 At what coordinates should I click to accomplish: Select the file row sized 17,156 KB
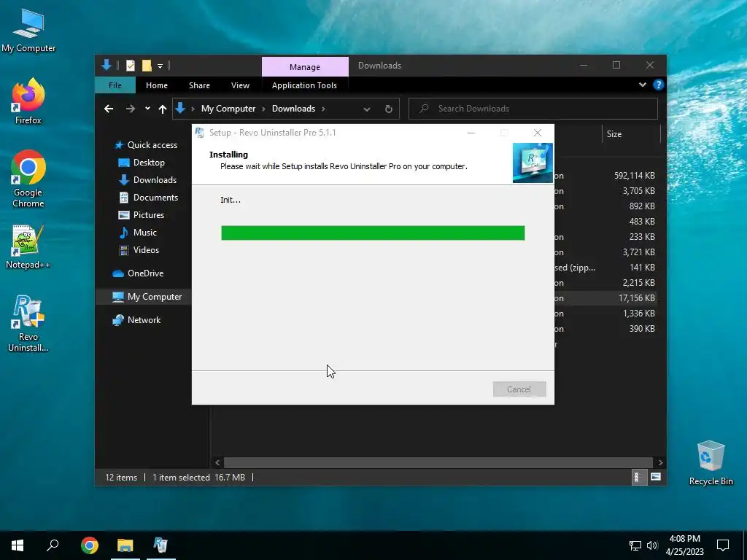click(605, 298)
